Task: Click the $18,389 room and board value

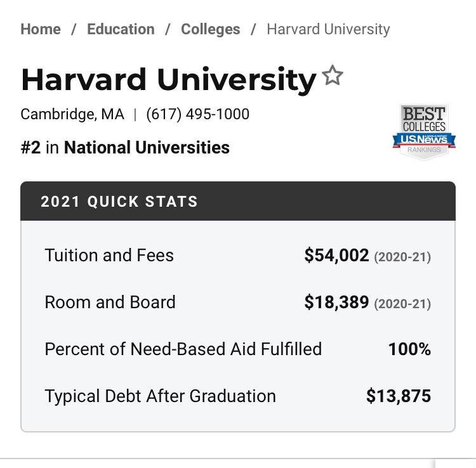Action: tap(336, 302)
